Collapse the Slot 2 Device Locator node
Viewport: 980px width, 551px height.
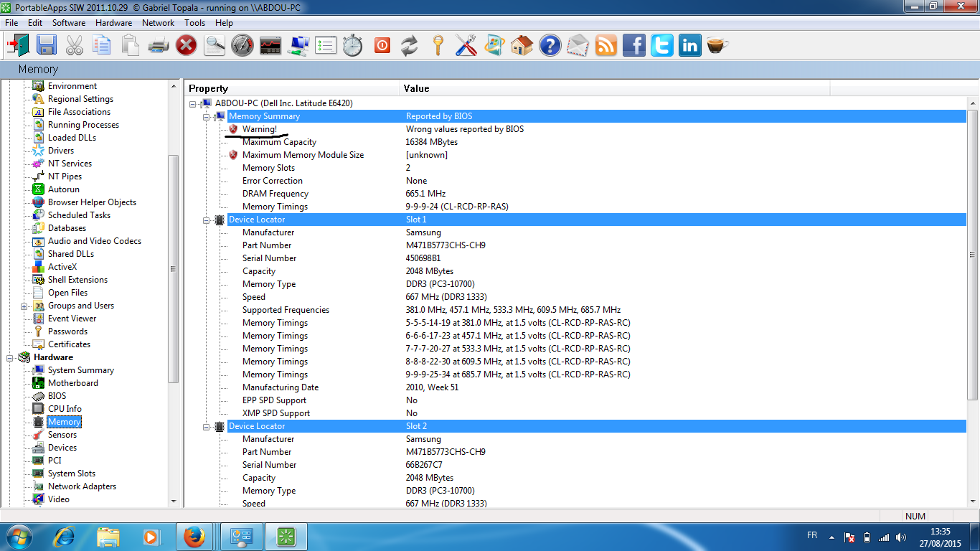pos(207,426)
